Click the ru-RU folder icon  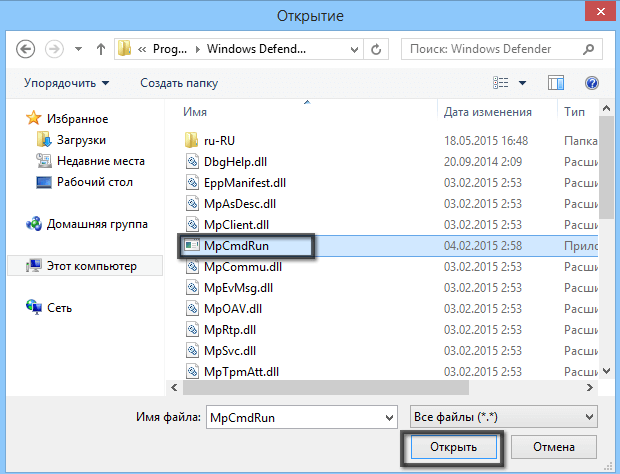click(192, 140)
